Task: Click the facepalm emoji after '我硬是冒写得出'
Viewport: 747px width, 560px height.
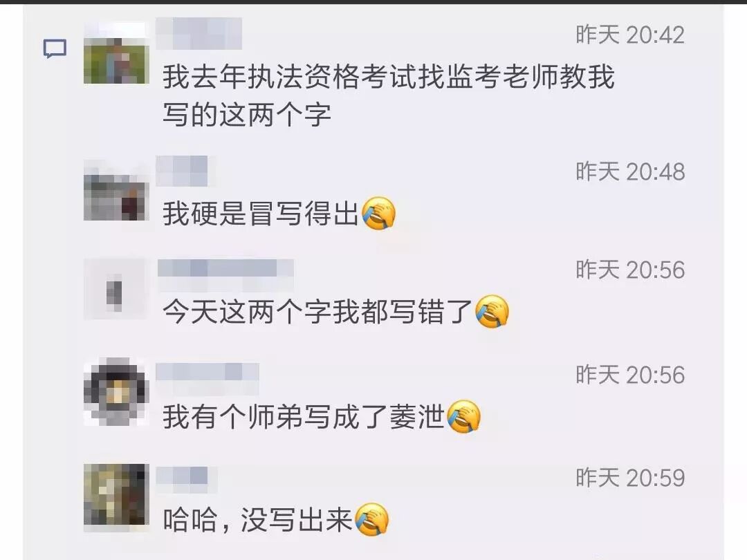Action: (x=379, y=213)
